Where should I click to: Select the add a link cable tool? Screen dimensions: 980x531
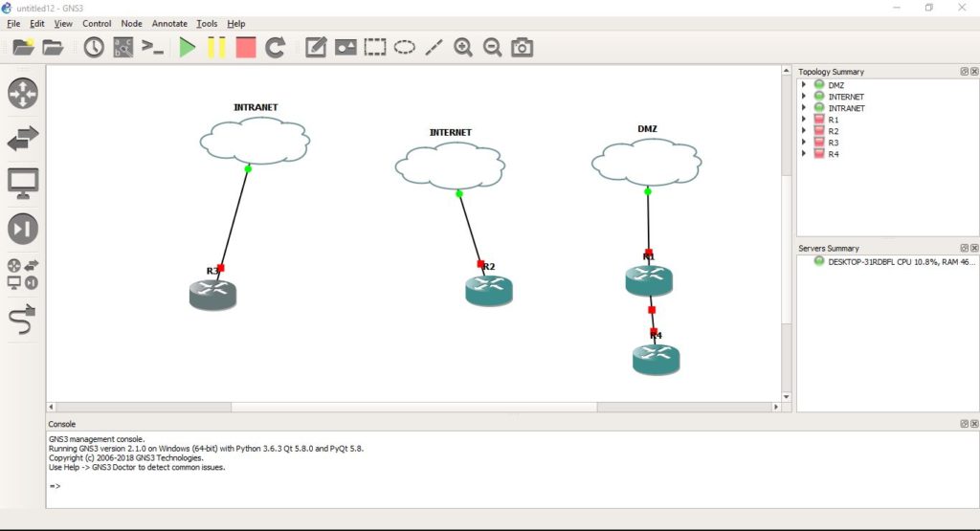23,320
